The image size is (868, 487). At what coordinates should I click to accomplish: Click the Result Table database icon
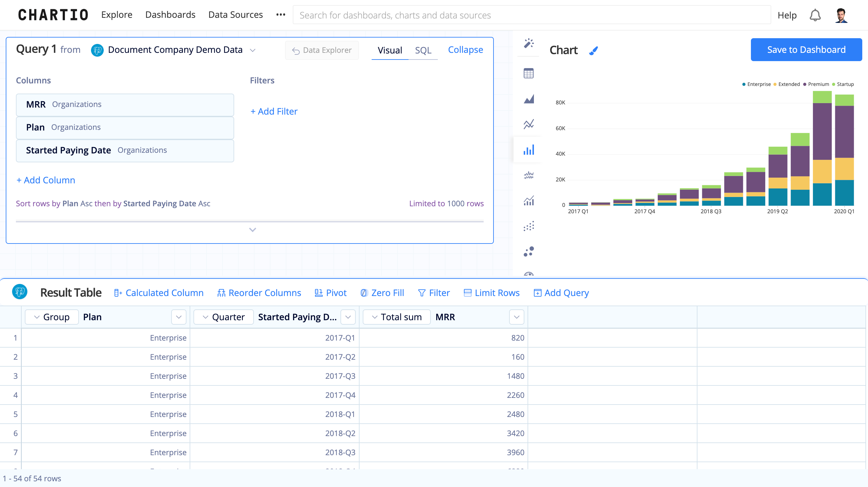coord(19,292)
